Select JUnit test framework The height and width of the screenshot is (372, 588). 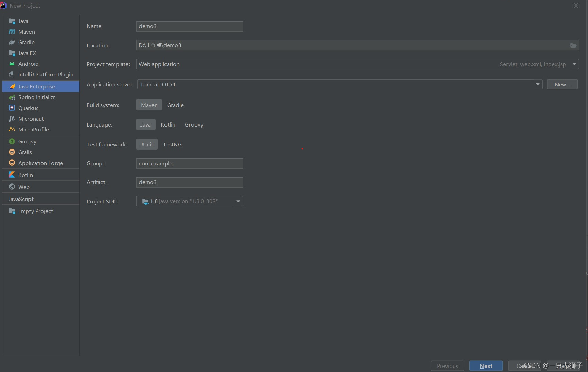coord(147,144)
